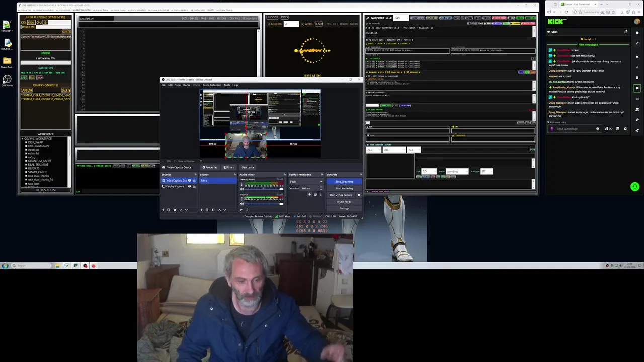Open Tools menu in OBS
This screenshot has width=644, height=362.
(227, 85)
